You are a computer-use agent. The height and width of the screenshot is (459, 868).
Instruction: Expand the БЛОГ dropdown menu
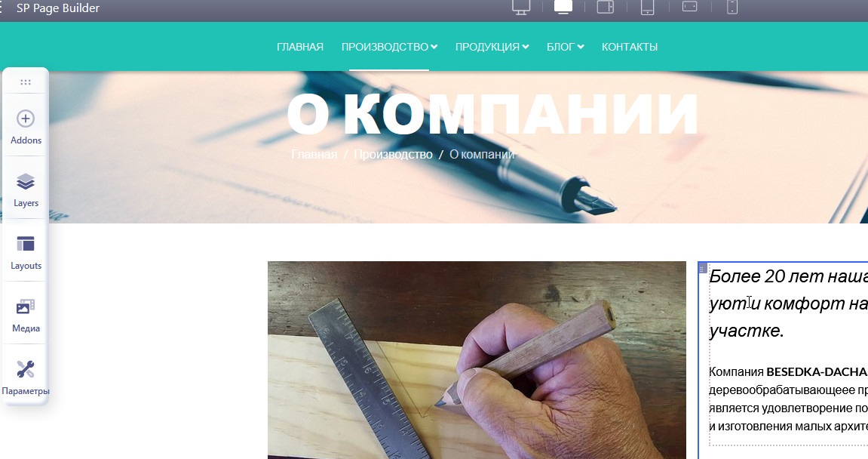pos(565,47)
